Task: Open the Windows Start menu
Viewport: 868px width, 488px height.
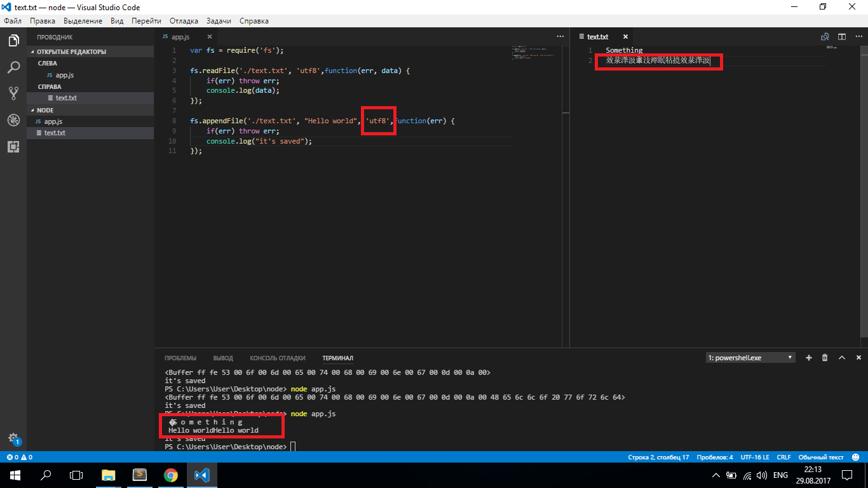Action: (x=15, y=475)
